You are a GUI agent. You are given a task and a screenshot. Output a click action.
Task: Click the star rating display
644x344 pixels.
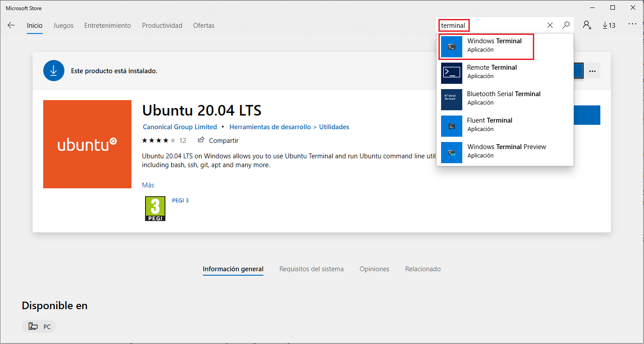coord(159,141)
